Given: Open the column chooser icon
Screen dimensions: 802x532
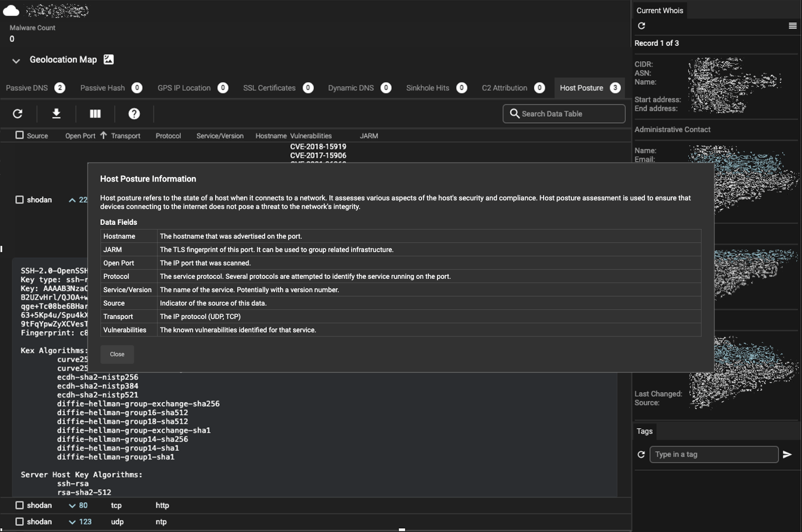Looking at the screenshot, I should (x=95, y=114).
